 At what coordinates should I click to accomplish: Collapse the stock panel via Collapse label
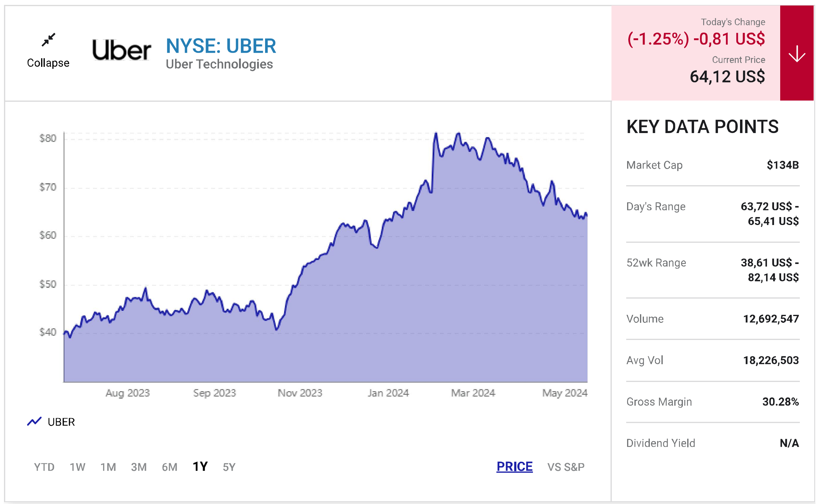48,63
